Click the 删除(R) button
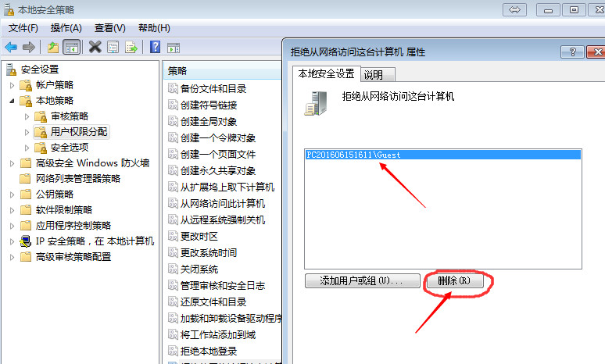This screenshot has width=605, height=364. [x=454, y=280]
